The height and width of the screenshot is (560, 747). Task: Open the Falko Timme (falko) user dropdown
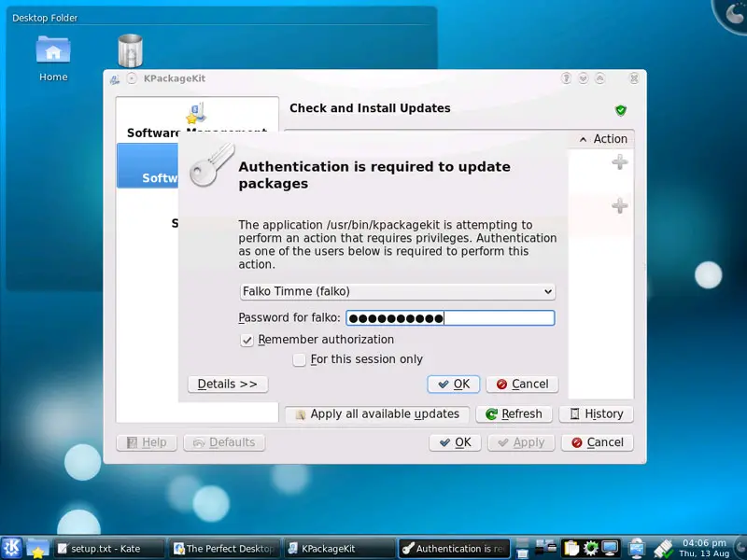point(398,291)
